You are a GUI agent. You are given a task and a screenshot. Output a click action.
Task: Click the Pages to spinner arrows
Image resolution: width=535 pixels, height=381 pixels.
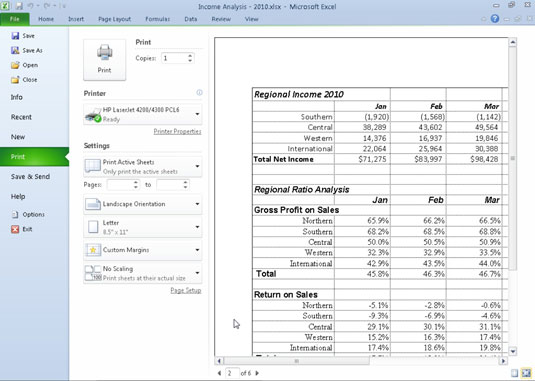pos(185,185)
